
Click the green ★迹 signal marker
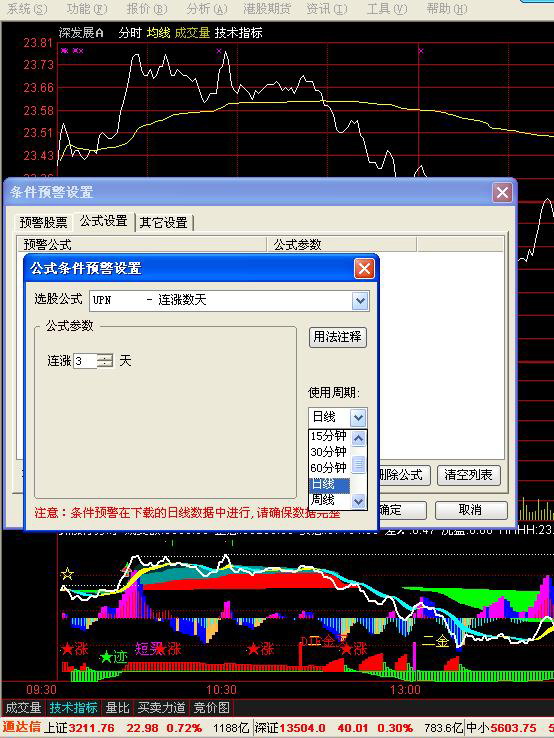point(114,657)
